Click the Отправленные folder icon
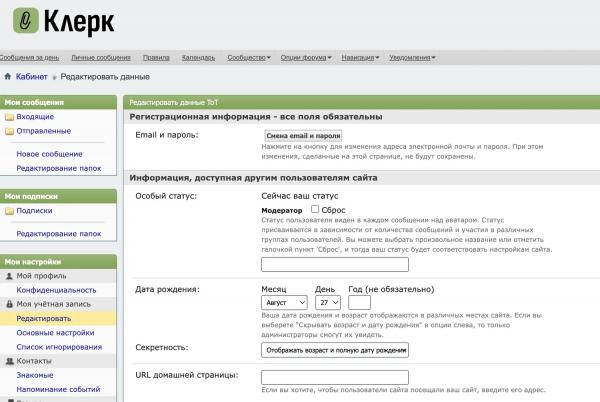 click(9, 131)
